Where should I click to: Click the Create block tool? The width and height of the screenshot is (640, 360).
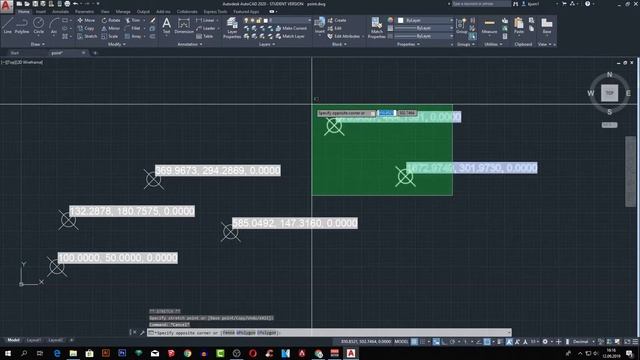[x=337, y=20]
